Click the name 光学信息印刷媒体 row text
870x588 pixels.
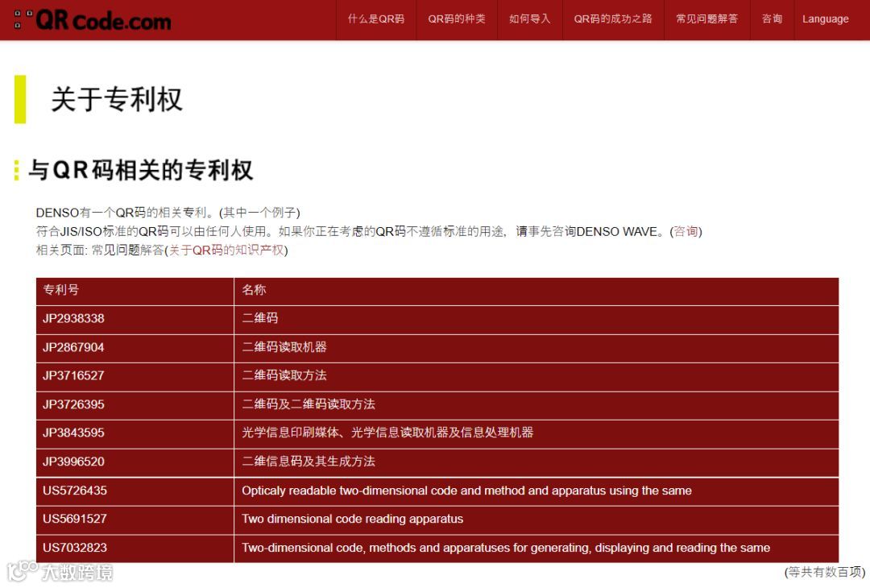point(387,433)
